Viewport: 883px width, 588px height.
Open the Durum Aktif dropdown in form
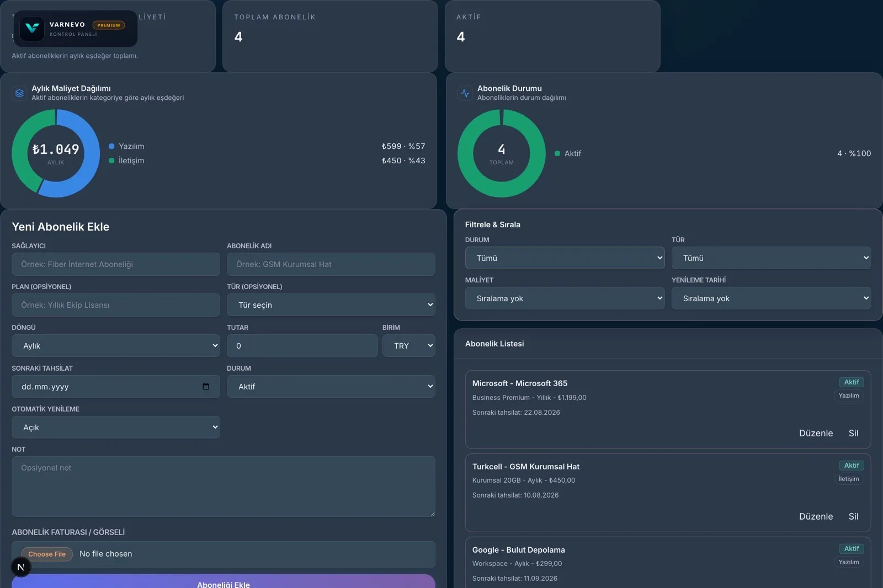tap(331, 387)
